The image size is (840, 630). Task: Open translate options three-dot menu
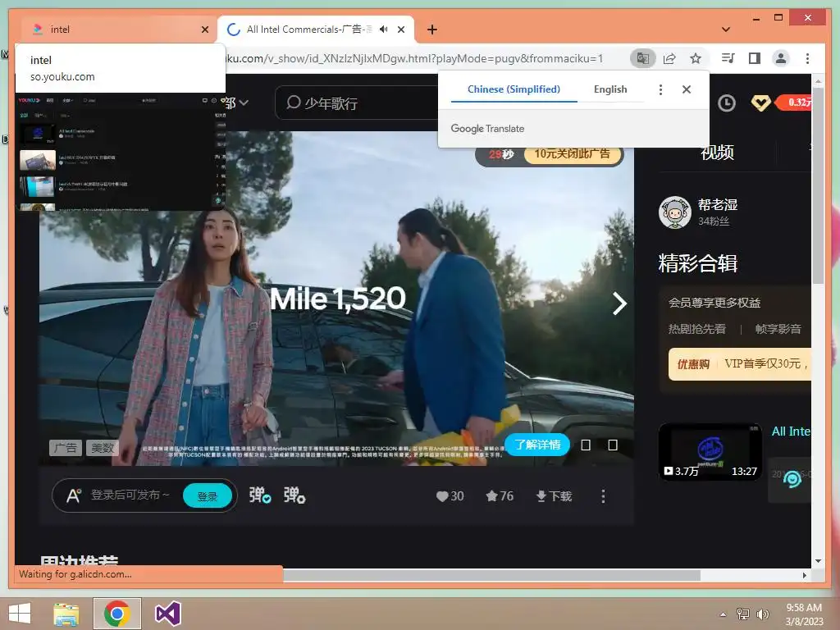pos(660,89)
